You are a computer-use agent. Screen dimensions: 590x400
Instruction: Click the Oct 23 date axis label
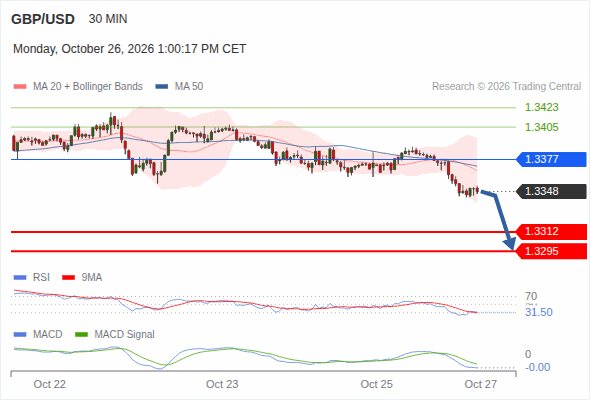pyautogui.click(x=222, y=384)
